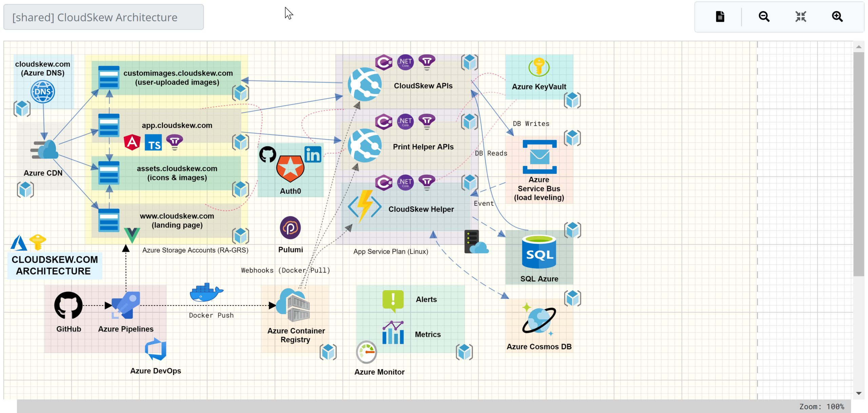Click the horizontal scrollbar at the bottom
This screenshot has width=868, height=413.
pos(434,406)
